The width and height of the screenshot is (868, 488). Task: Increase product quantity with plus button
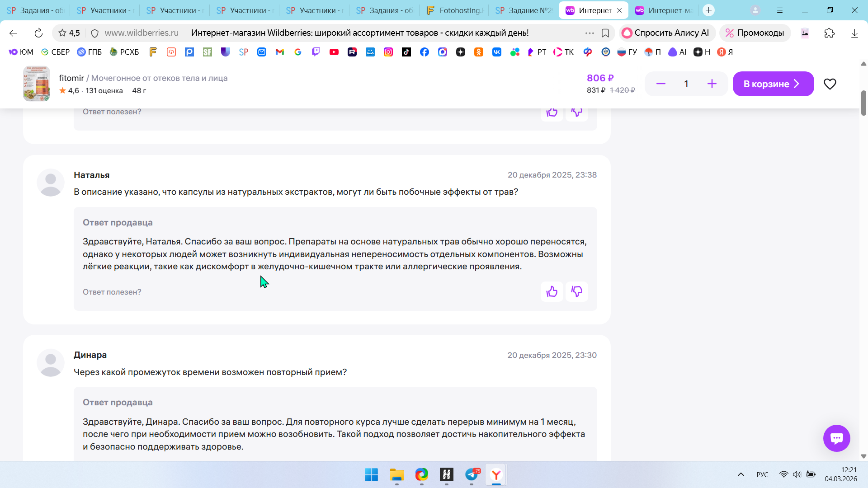tap(712, 84)
